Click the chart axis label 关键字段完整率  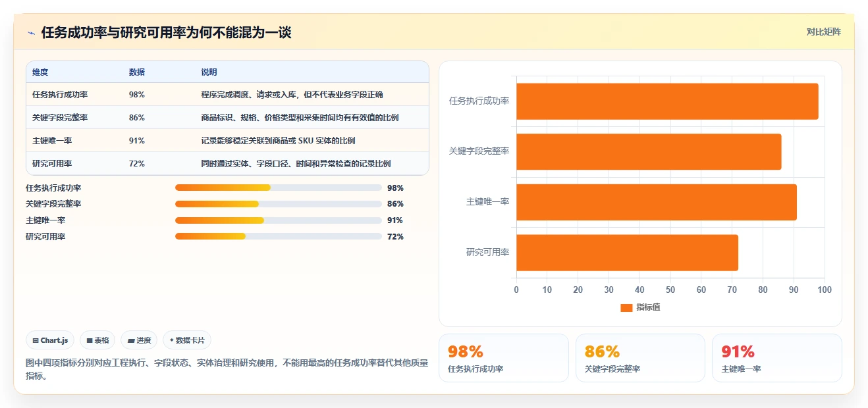pos(479,151)
